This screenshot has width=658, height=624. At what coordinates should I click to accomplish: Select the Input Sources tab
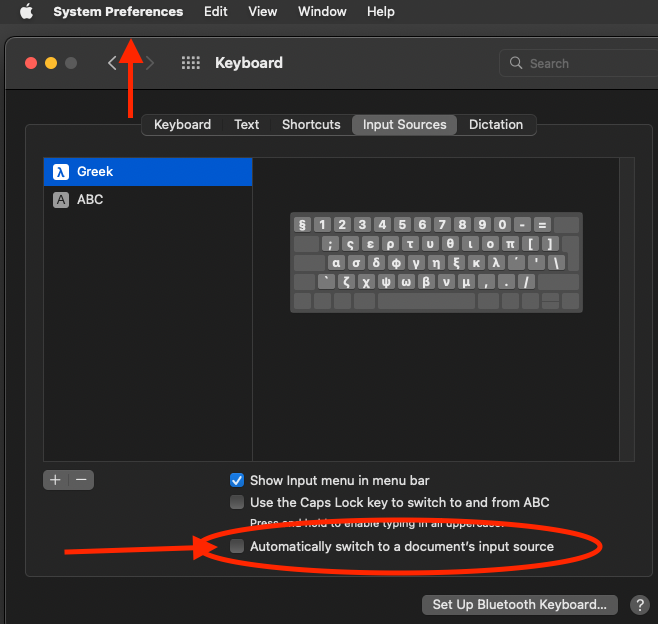(x=405, y=125)
